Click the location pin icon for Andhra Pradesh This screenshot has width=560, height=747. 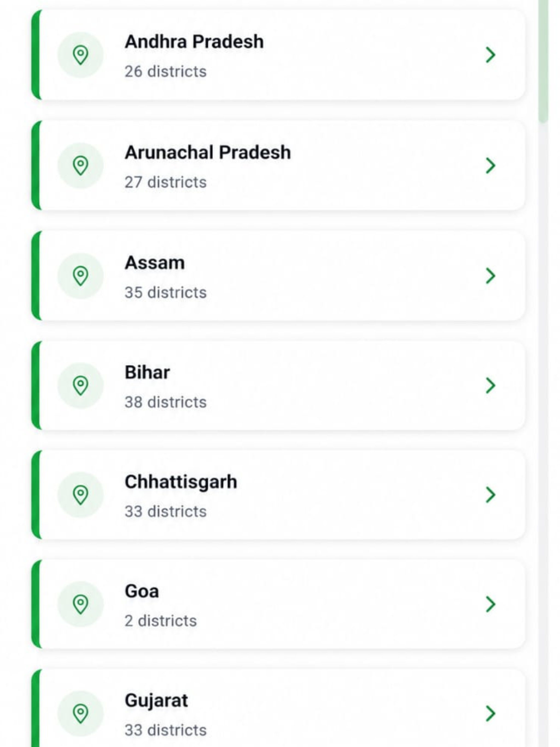80,55
